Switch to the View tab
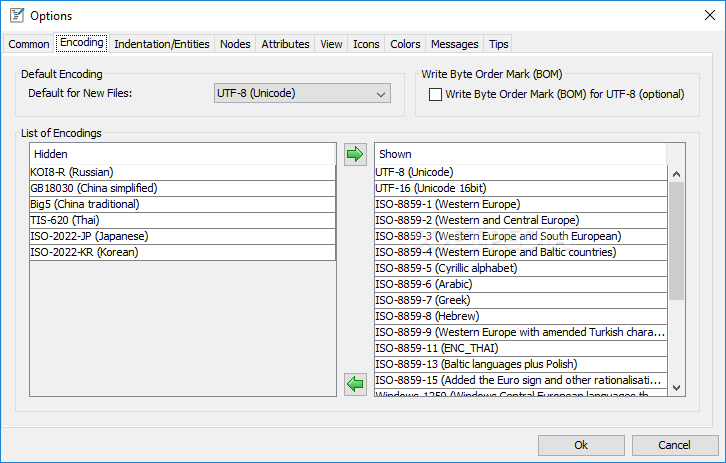The width and height of the screenshot is (726, 463). pyautogui.click(x=331, y=44)
